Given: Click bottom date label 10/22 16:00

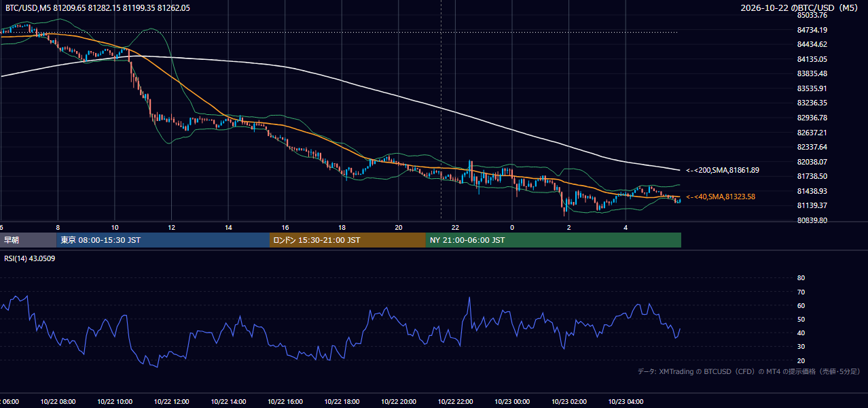Looking at the screenshot, I should coord(285,402).
